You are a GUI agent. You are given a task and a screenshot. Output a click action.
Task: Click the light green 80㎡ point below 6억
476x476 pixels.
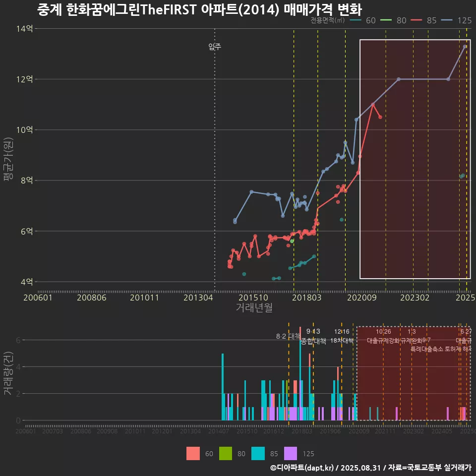point(292,241)
